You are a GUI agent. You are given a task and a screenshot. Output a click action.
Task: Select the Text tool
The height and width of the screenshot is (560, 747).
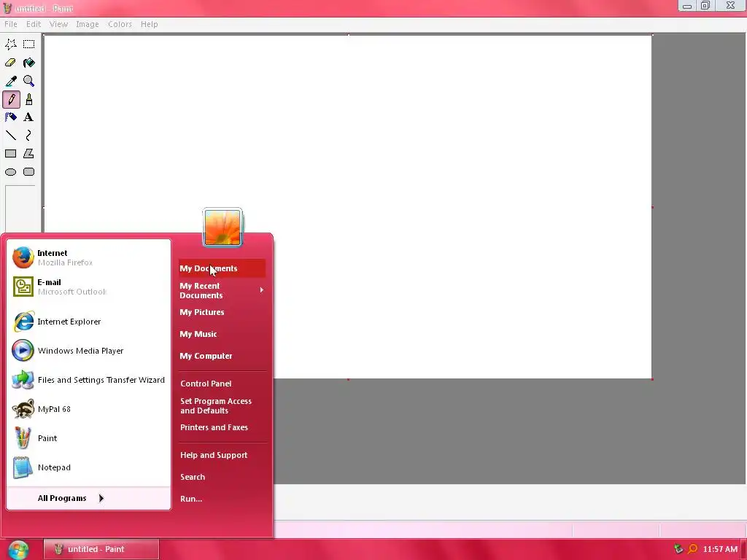pos(28,117)
